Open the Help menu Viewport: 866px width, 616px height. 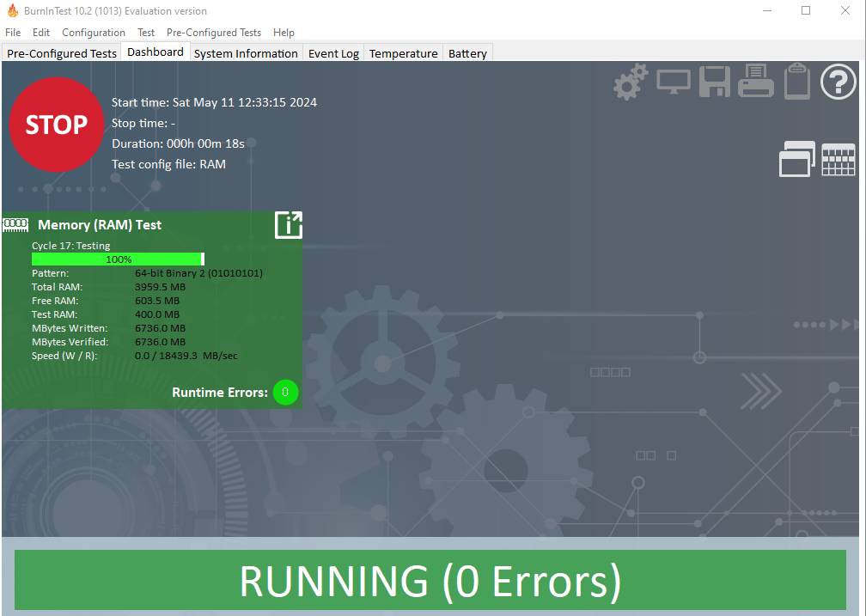pos(284,33)
